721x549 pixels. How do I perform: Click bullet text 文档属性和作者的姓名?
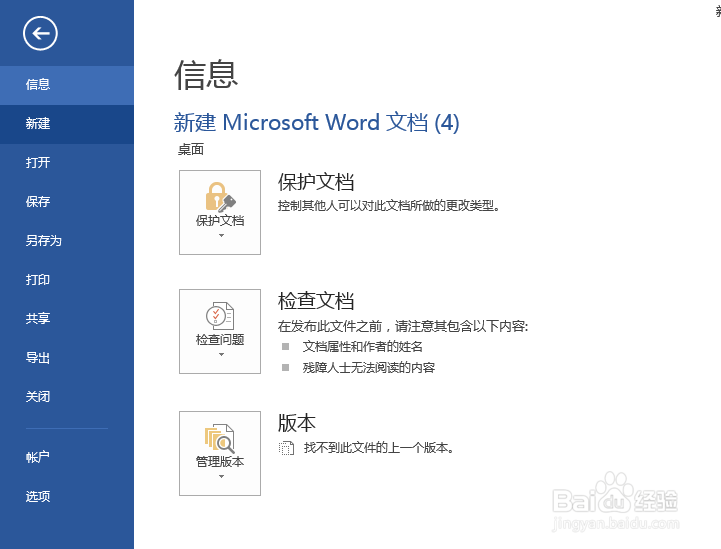coord(362,347)
